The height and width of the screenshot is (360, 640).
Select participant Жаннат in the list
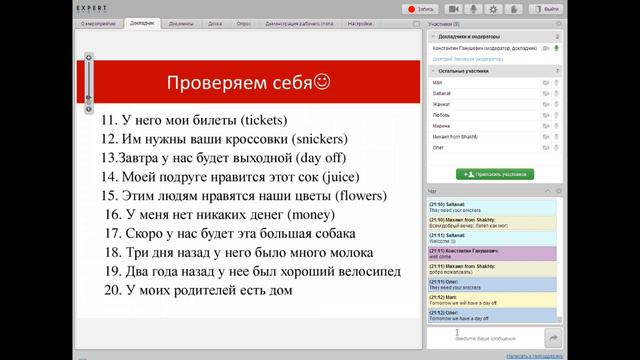pos(441,104)
